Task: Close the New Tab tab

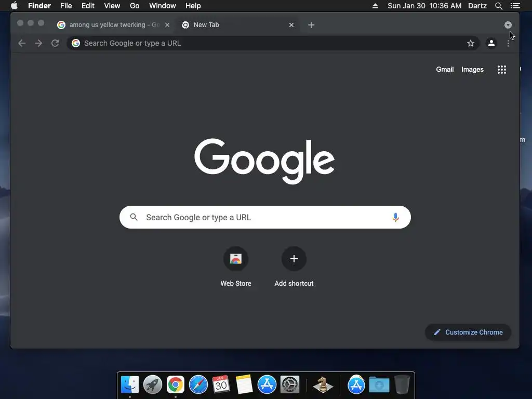Action: click(x=291, y=25)
